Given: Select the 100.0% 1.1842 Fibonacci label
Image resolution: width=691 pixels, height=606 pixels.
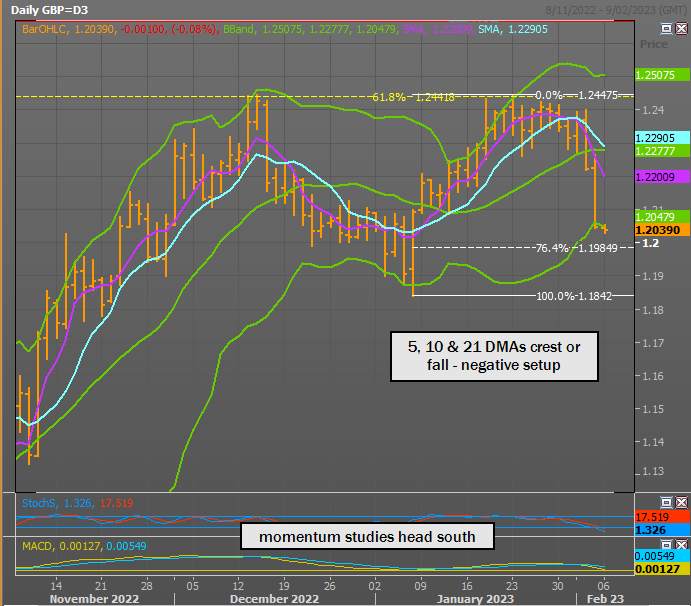Looking at the screenshot, I should point(574,296).
